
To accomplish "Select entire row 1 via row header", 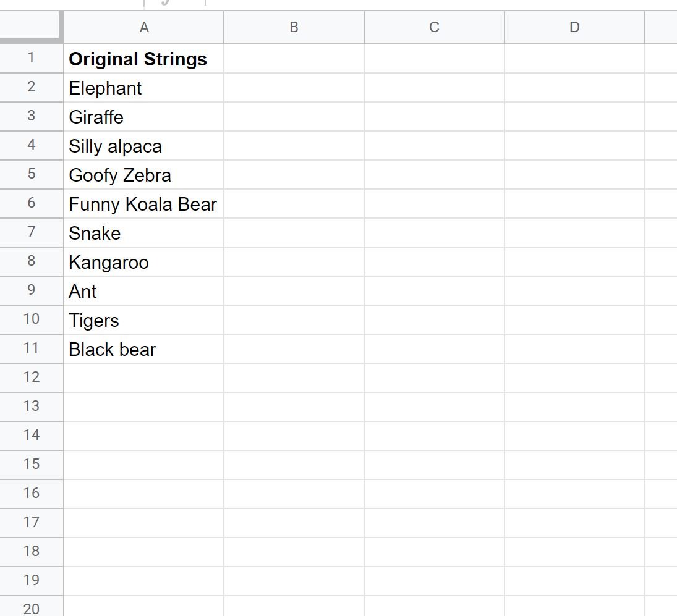I will click(32, 58).
